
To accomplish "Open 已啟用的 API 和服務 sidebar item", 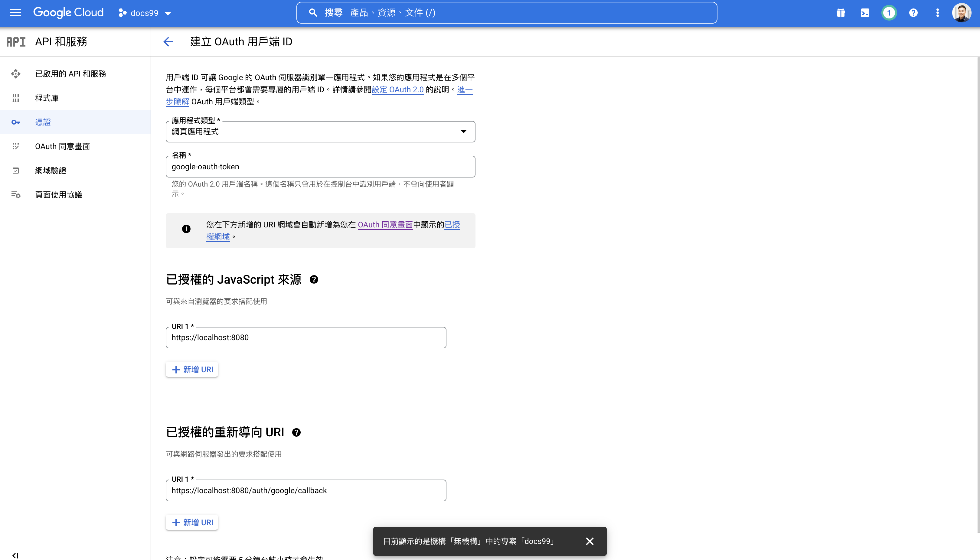I will click(70, 73).
